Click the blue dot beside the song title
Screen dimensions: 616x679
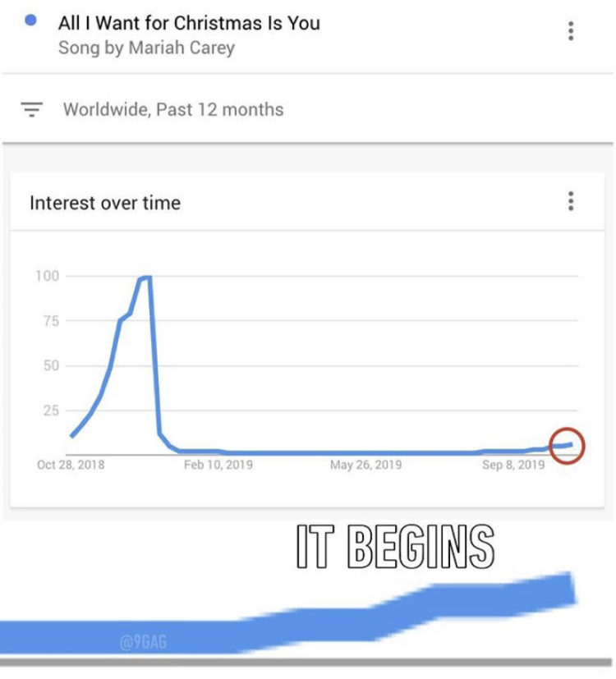(30, 21)
